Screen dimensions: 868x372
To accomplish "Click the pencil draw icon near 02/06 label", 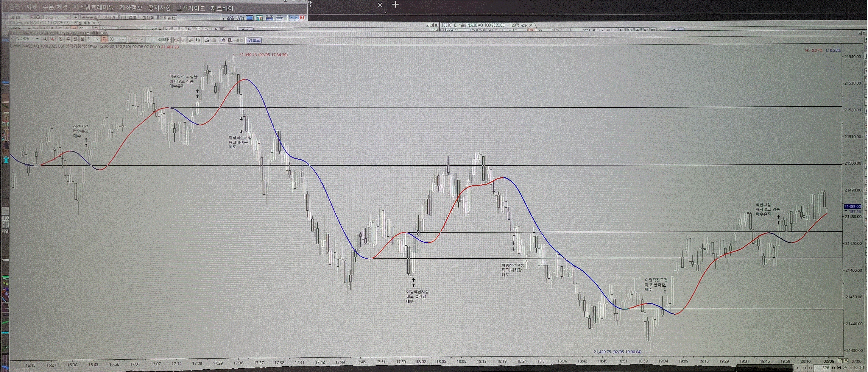I will click(840, 361).
